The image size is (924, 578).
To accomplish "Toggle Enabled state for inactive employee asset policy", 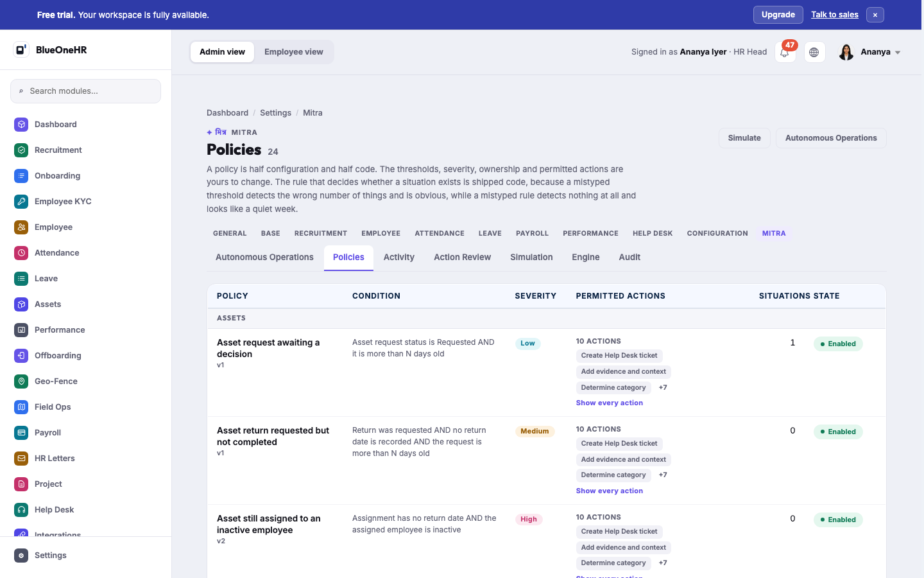I will click(838, 520).
